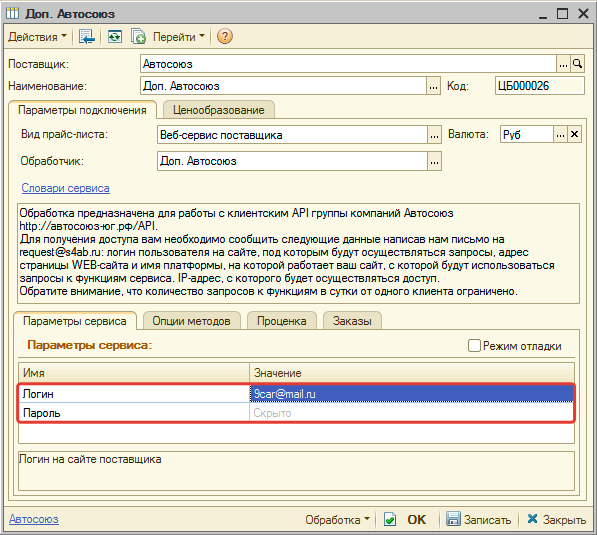597x535 pixels.
Task: Click the magnifier icon beside Поставщик
Action: [x=577, y=64]
